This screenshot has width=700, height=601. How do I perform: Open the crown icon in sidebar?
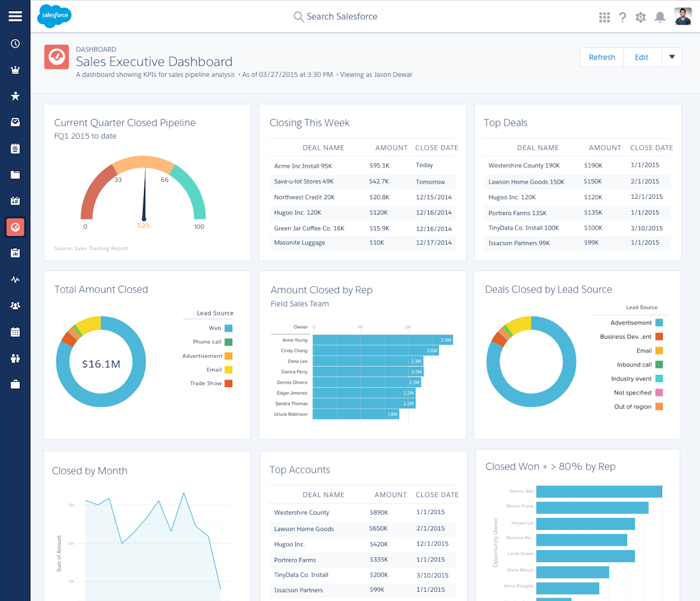[x=15, y=70]
